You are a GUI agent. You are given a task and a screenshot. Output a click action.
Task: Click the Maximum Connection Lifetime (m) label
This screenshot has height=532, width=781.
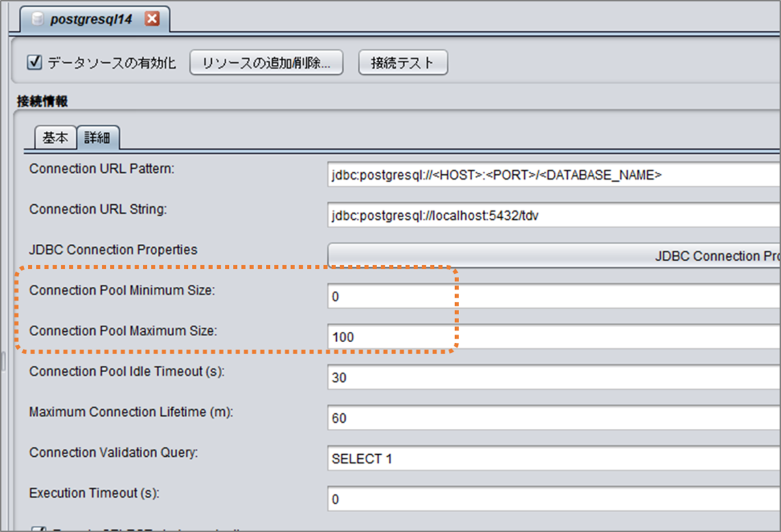(x=131, y=412)
